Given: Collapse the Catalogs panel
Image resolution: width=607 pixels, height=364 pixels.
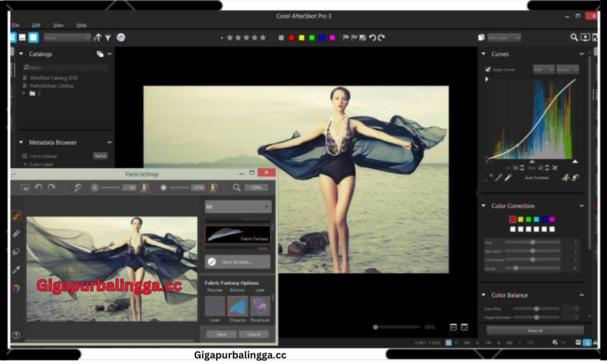Looking at the screenshot, I should coord(21,54).
